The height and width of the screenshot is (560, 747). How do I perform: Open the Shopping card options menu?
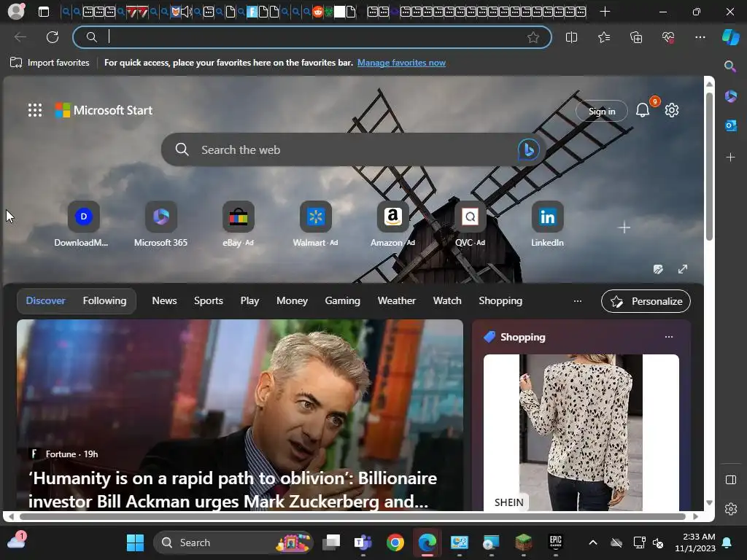[x=669, y=337]
